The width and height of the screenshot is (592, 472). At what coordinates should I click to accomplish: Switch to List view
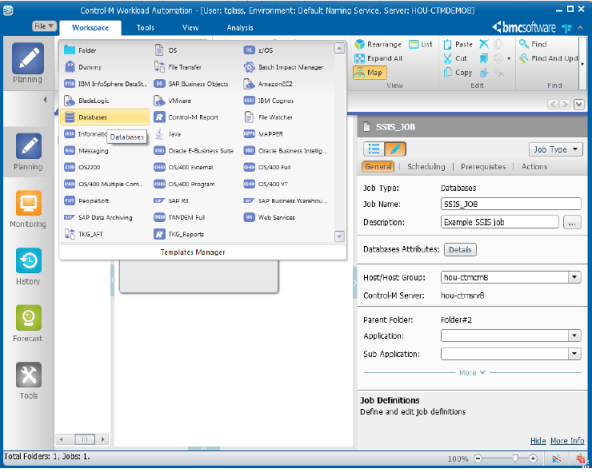point(421,44)
